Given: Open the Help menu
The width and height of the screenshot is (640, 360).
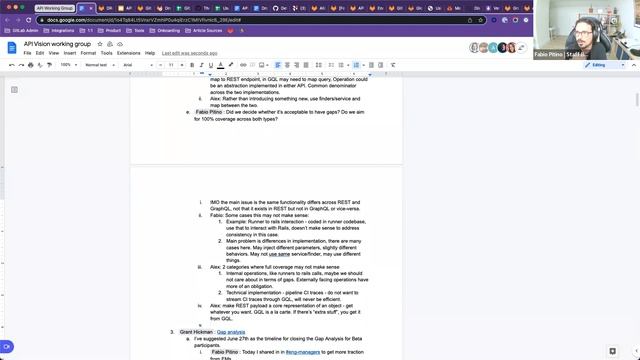Looking at the screenshot, I should (150, 53).
